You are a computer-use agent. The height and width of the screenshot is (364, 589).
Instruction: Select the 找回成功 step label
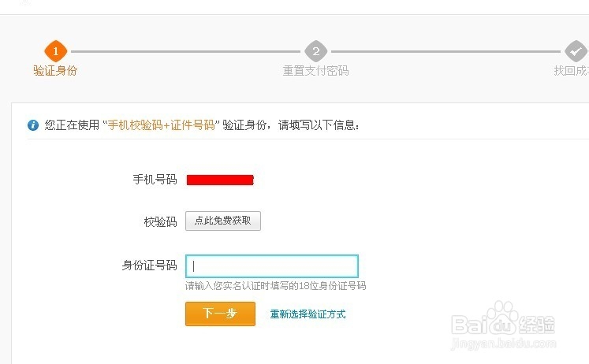tap(572, 71)
